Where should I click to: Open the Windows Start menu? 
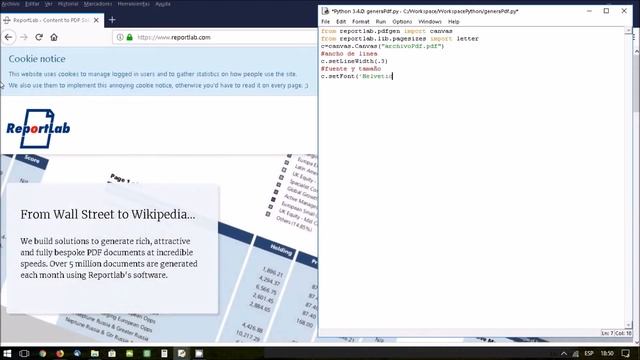7,353
